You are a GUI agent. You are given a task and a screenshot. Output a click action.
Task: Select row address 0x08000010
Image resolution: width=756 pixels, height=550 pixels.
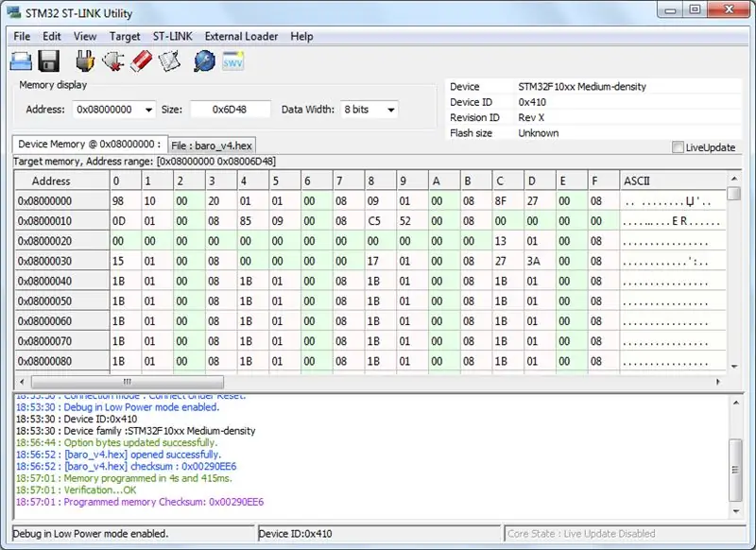[61, 221]
